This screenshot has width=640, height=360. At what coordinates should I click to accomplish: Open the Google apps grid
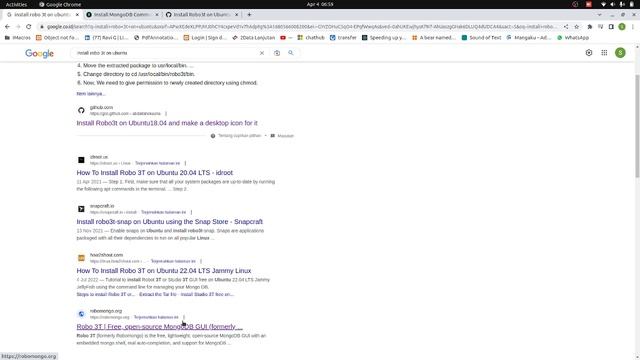[x=604, y=53]
